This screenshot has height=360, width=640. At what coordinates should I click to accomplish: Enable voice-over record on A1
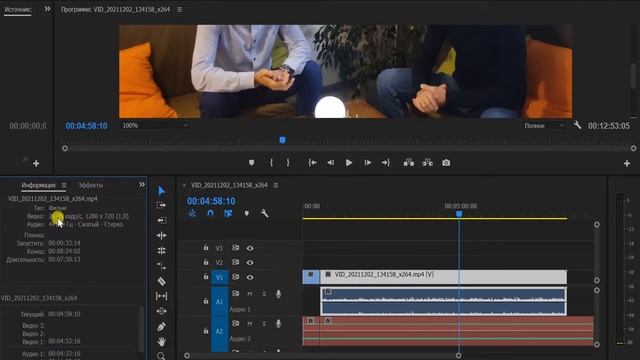point(278,293)
